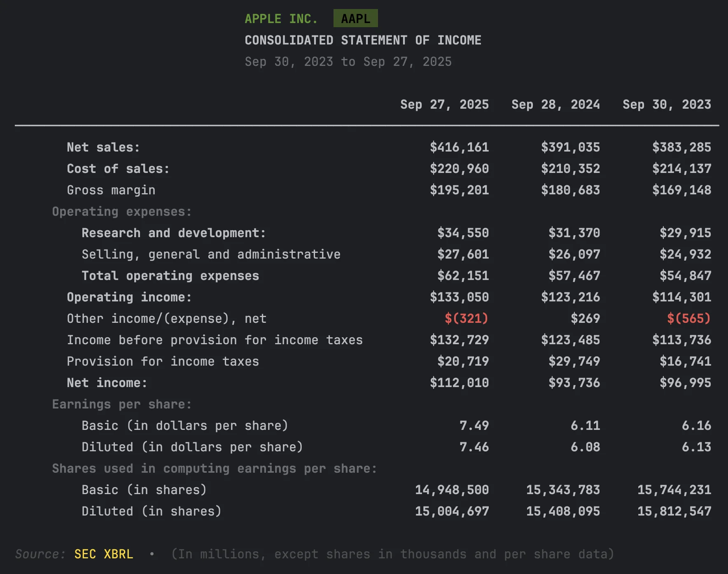Select the 6.13 diluted EPS value

coord(696,447)
